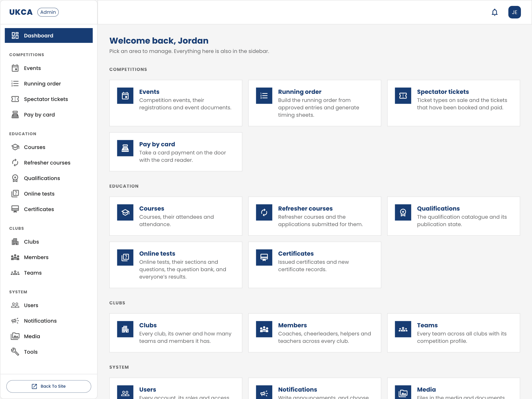Go to Teams in the sidebar
The image size is (532, 399).
[49, 273]
